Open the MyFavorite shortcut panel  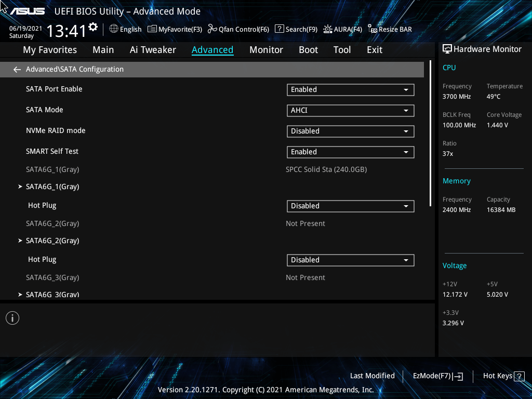pos(175,29)
